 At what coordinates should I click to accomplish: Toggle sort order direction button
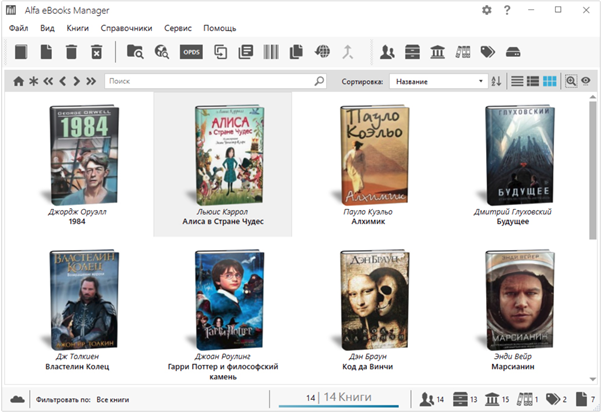pos(496,80)
